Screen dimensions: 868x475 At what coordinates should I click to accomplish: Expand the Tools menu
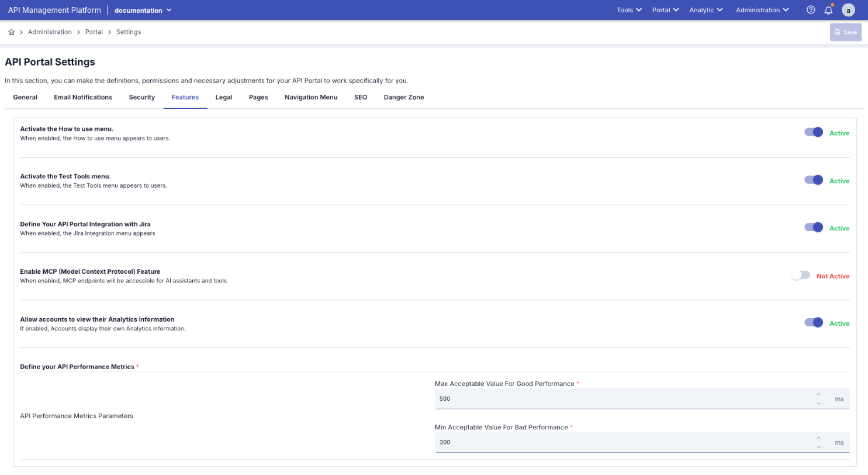point(630,10)
